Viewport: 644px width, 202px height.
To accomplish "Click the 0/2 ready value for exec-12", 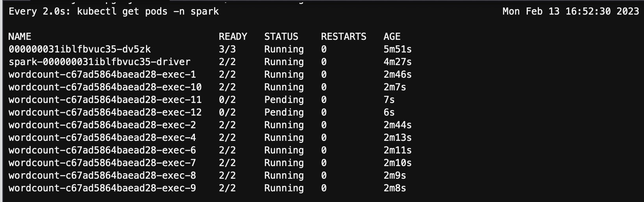I will pyautogui.click(x=227, y=112).
